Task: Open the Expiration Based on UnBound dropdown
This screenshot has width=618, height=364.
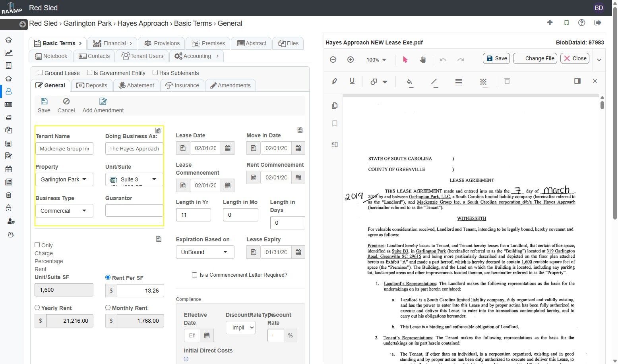Action: click(x=205, y=252)
